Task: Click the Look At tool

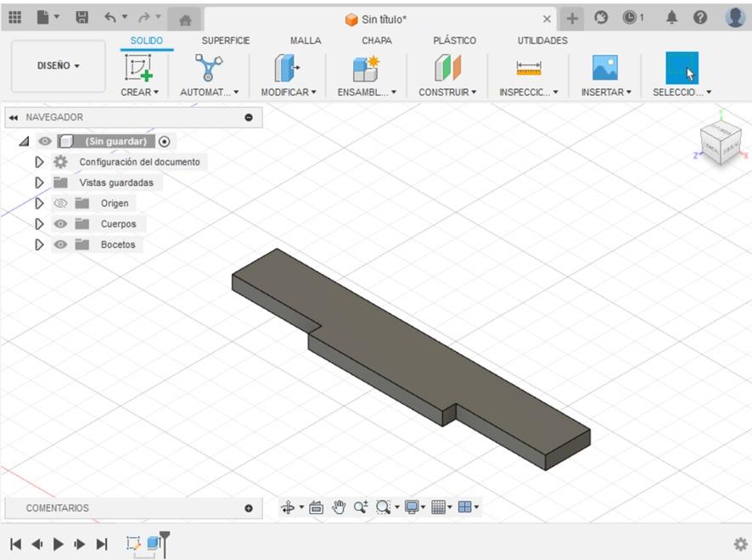Action: [x=316, y=507]
